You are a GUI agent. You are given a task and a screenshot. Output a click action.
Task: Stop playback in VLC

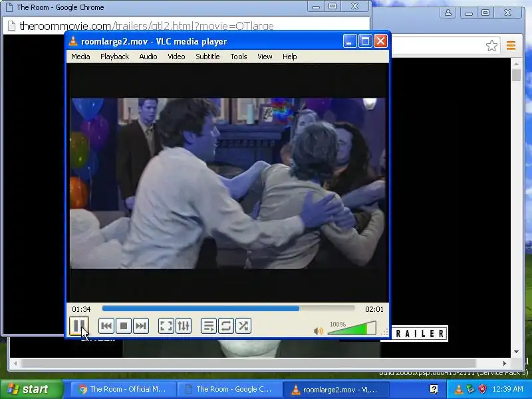coord(124,326)
